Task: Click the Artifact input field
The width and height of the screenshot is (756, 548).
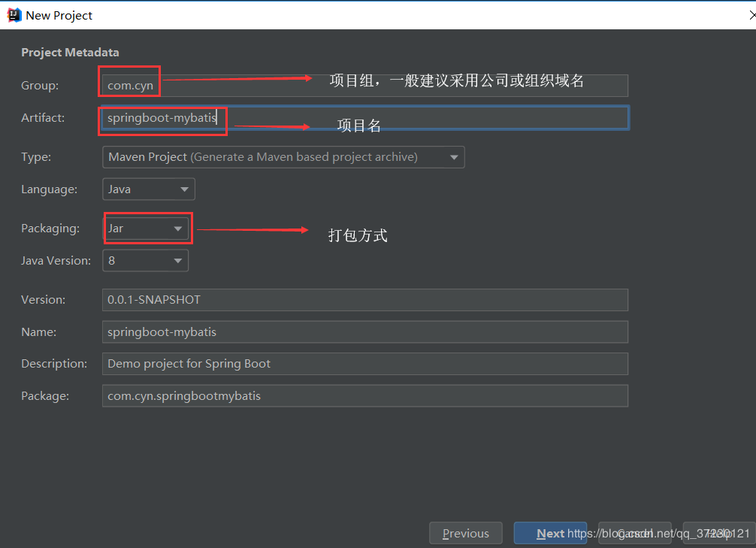Action: click(x=365, y=118)
